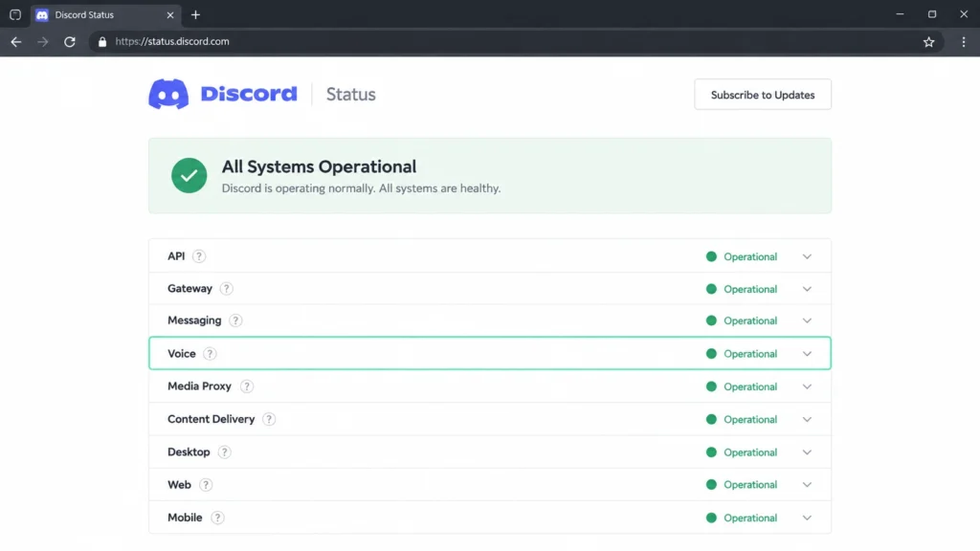Go back using the browser back arrow
This screenshot has height=551, width=980.
click(16, 42)
